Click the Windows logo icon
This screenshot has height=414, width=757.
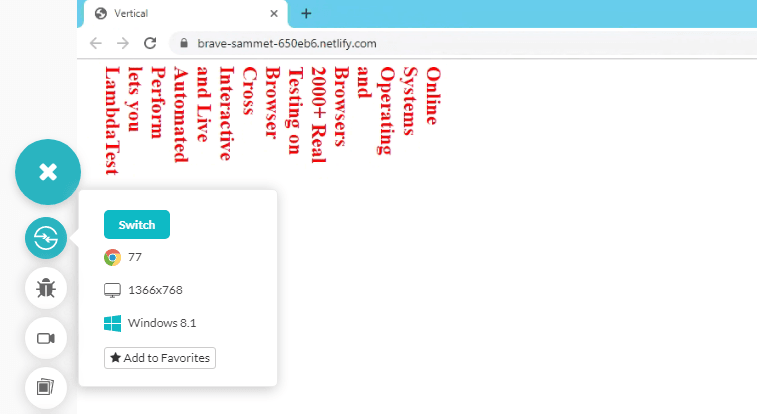point(112,323)
